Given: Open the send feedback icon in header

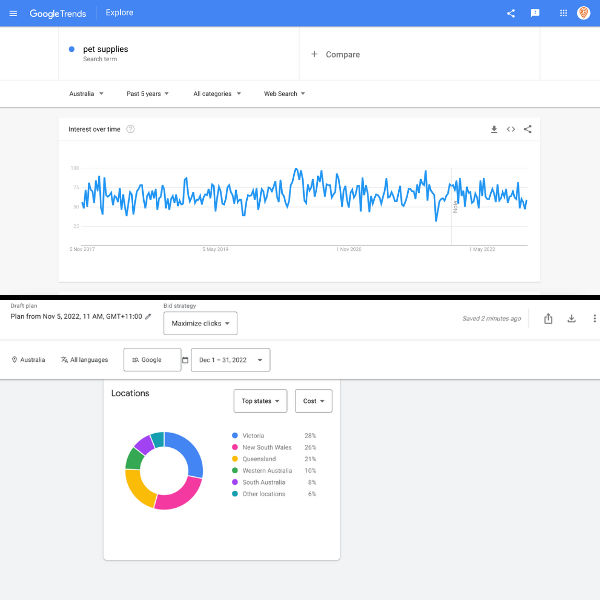Looking at the screenshot, I should [535, 13].
